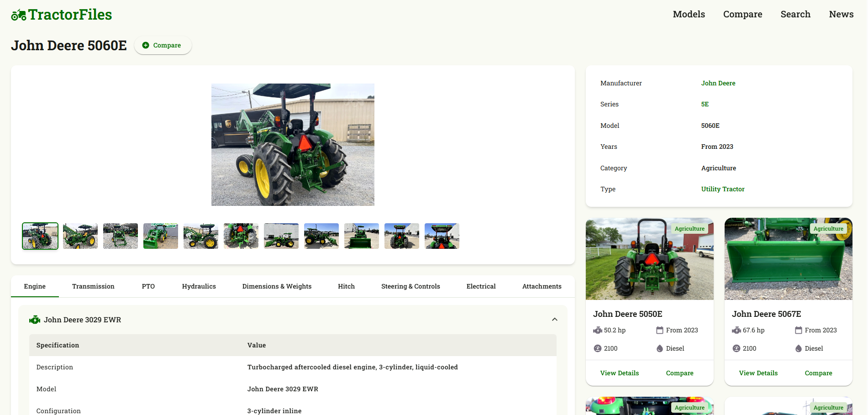Click 'Turbocharged aftercooled diesel engine' description value
The image size is (868, 415).
pos(352,367)
